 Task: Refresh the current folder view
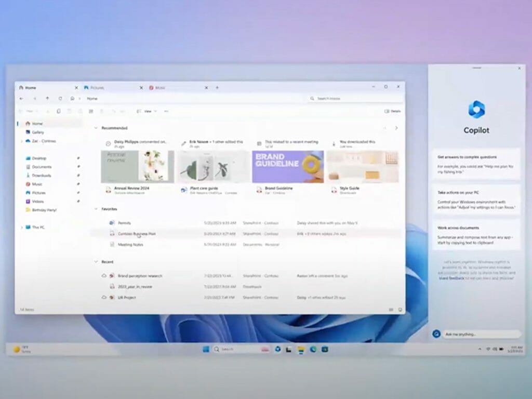pos(60,98)
